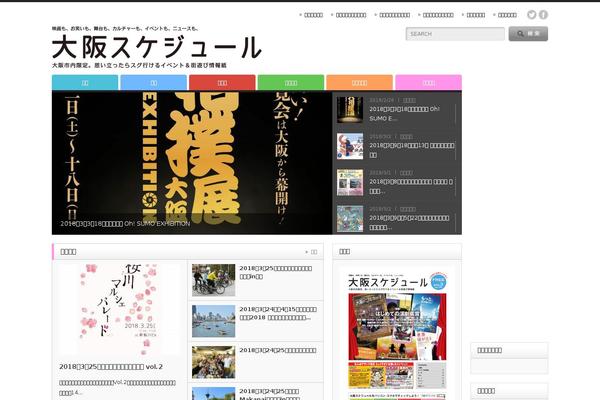The image size is (600, 400).
Task: Open the second top navigation link
Action: (x=349, y=15)
